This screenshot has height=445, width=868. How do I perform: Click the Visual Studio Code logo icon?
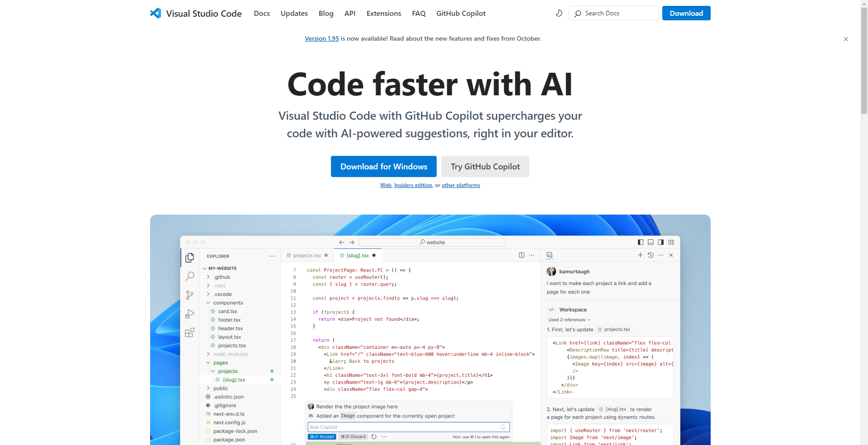(x=156, y=13)
